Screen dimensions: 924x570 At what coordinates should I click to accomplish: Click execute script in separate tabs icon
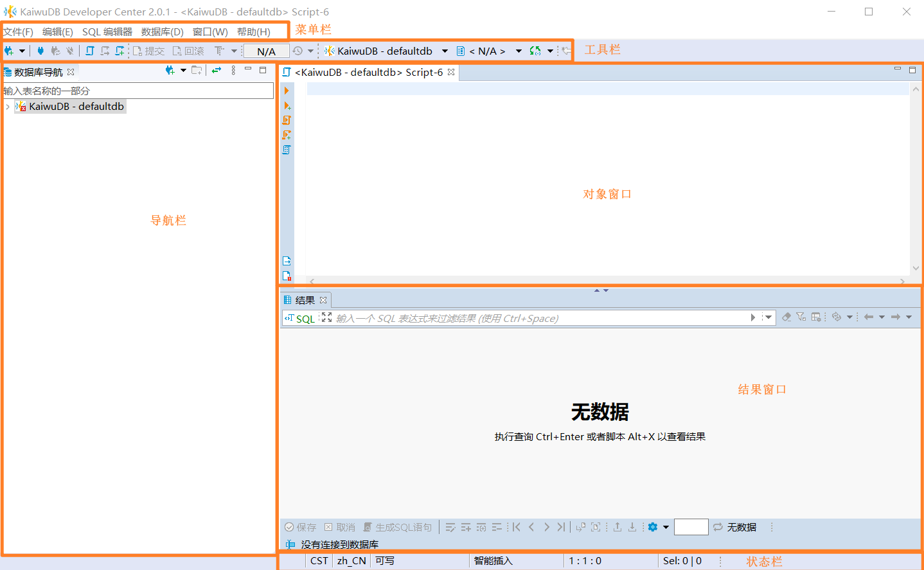[287, 135]
